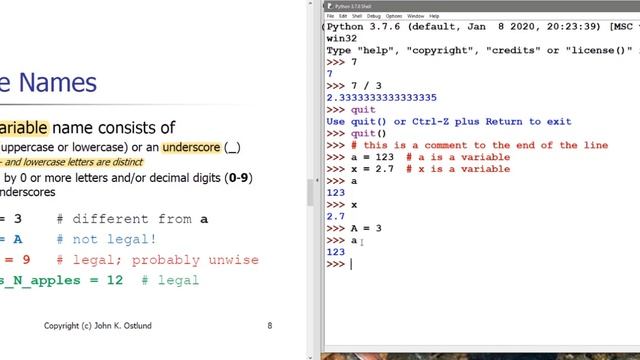Click the 'x = 2.7' statement in the shell
This screenshot has width=640, height=360.
click(372, 169)
